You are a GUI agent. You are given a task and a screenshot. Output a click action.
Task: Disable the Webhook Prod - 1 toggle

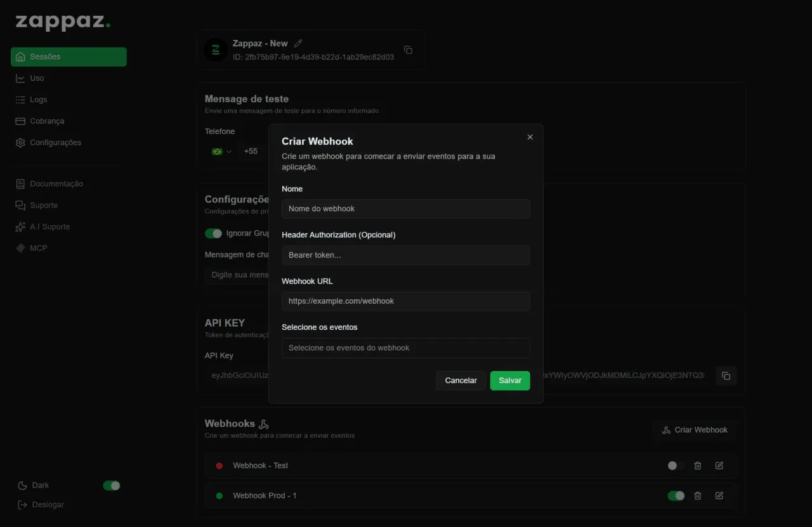click(x=676, y=496)
